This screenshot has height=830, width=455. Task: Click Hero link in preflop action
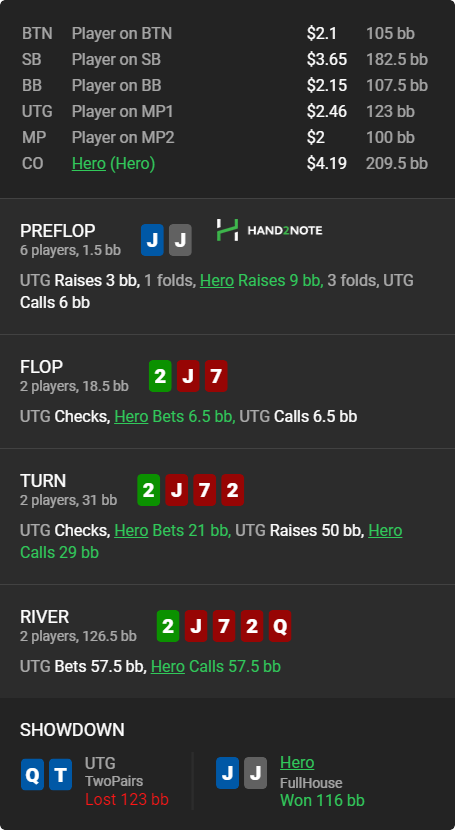217,280
